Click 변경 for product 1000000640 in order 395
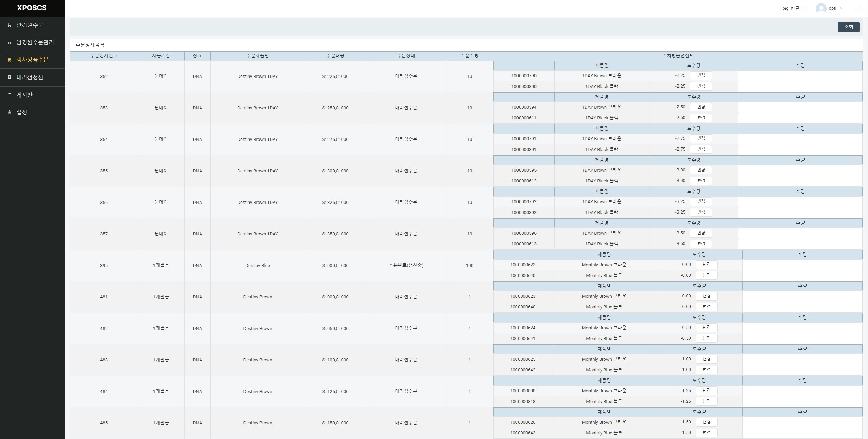This screenshot has width=868, height=439. tap(706, 275)
